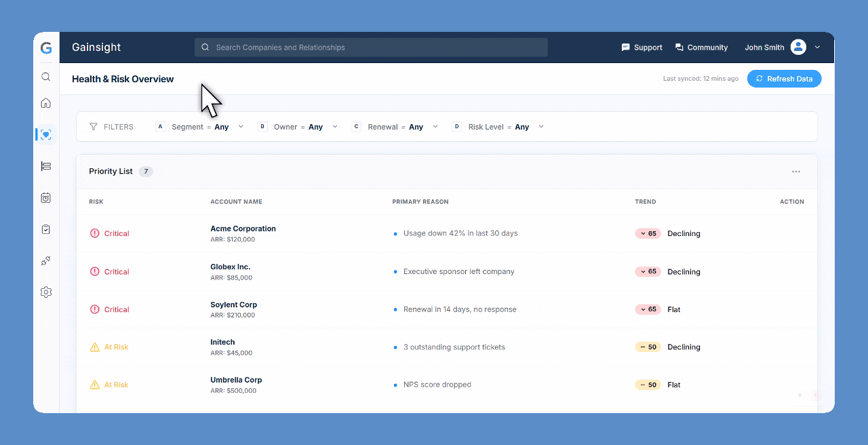Image resolution: width=868 pixels, height=445 pixels.
Task: Select the Health Scorecard heart icon in sidebar
Action: pyautogui.click(x=45, y=134)
